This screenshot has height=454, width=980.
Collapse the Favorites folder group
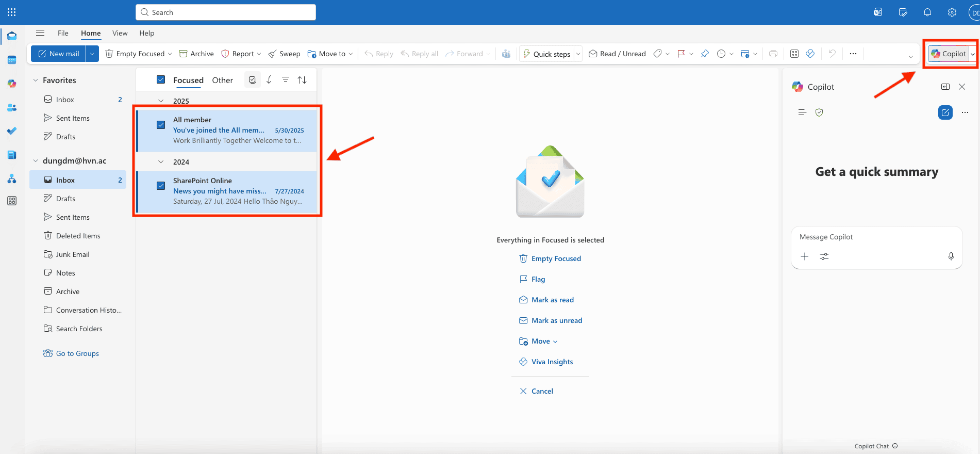pyautogui.click(x=36, y=80)
